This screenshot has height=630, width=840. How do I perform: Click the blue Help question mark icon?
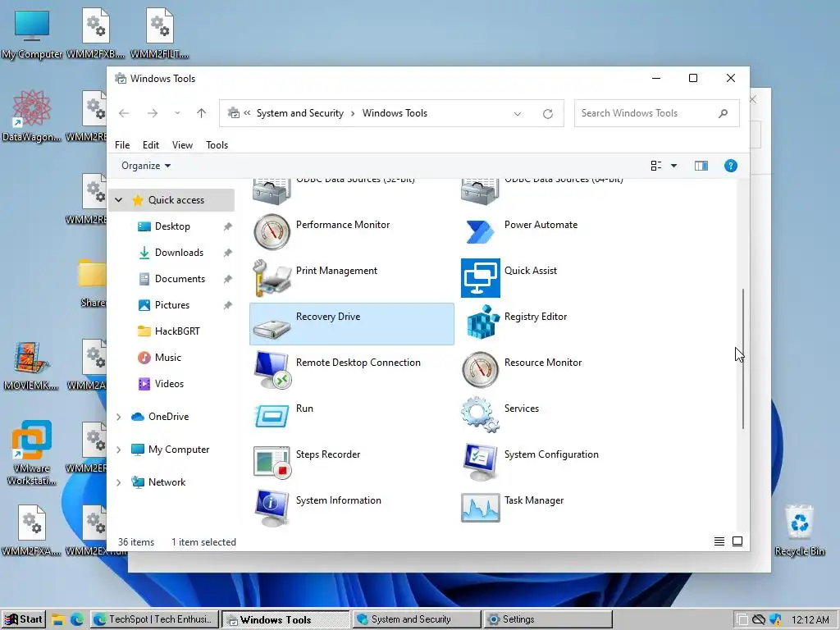coord(731,166)
